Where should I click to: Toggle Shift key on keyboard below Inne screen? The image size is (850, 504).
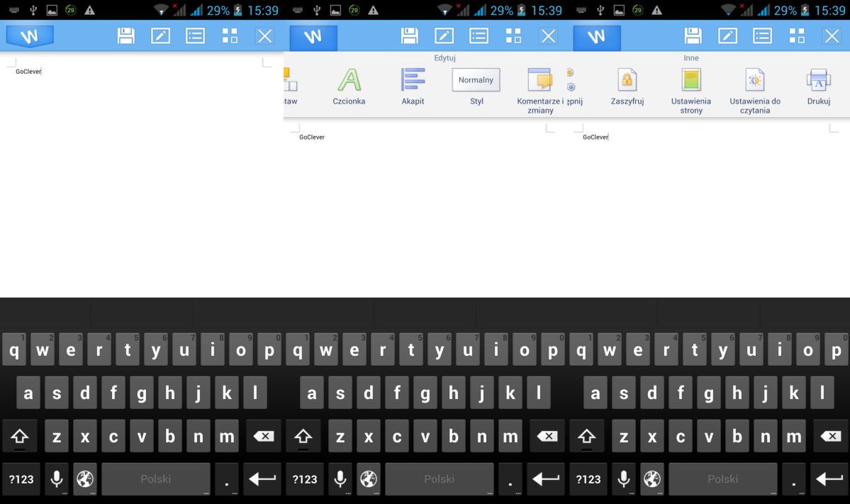tap(586, 436)
